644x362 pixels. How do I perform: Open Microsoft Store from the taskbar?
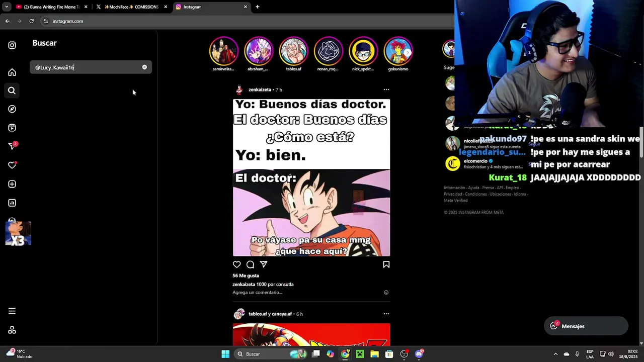point(389,354)
